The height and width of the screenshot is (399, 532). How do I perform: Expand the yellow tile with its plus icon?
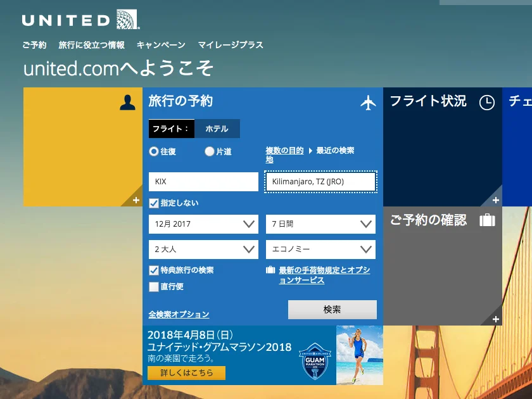136,200
